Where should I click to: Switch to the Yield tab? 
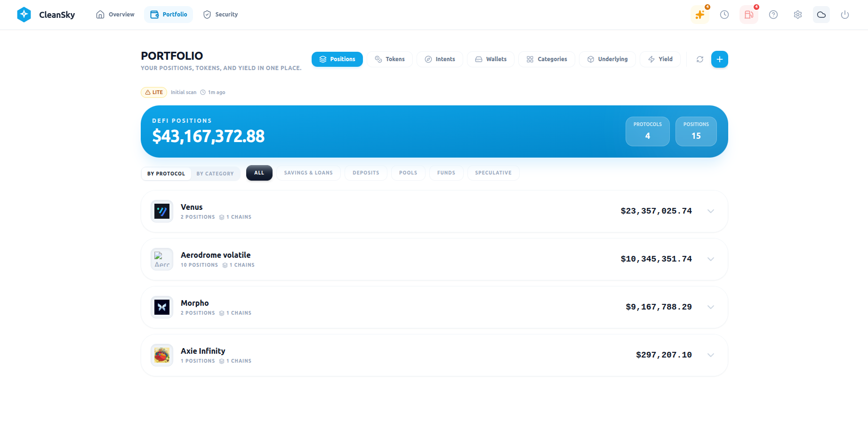[x=660, y=59]
